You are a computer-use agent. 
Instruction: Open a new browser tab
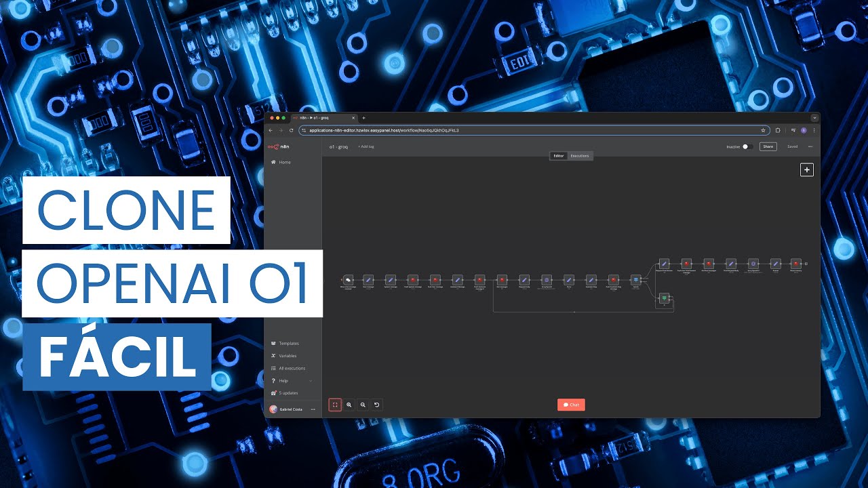click(364, 118)
